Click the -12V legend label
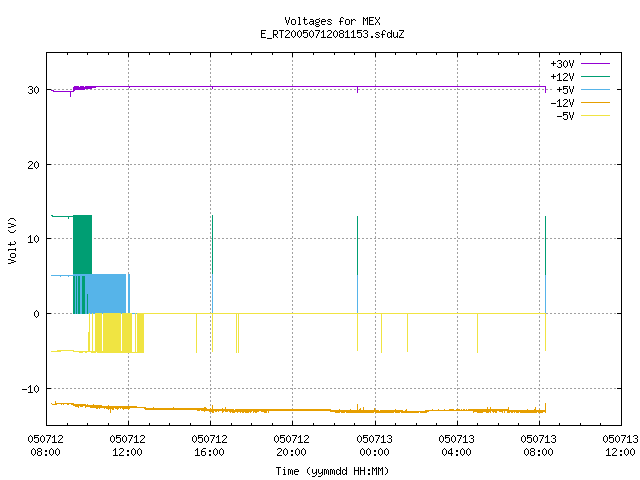 pyautogui.click(x=562, y=103)
